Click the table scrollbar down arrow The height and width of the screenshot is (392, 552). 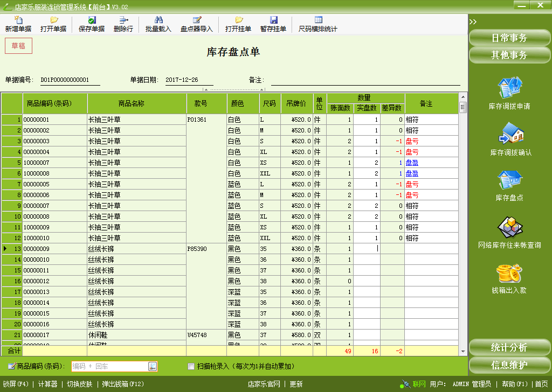463,351
